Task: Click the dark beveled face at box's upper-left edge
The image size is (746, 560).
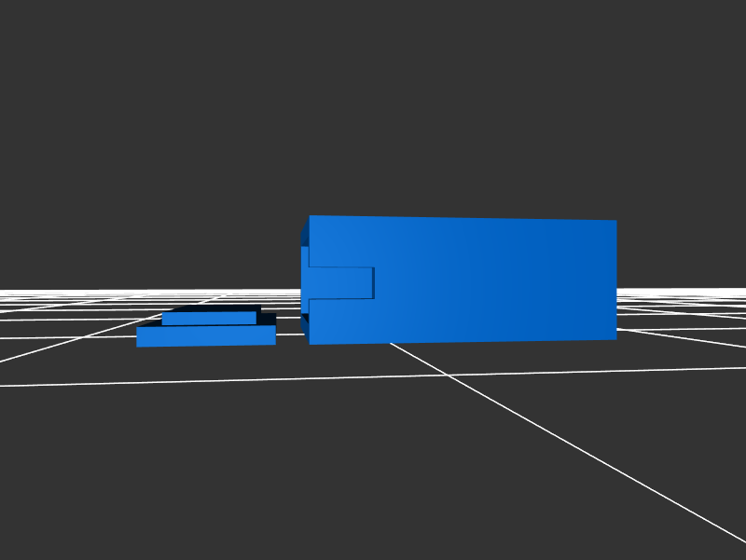Action: point(304,231)
